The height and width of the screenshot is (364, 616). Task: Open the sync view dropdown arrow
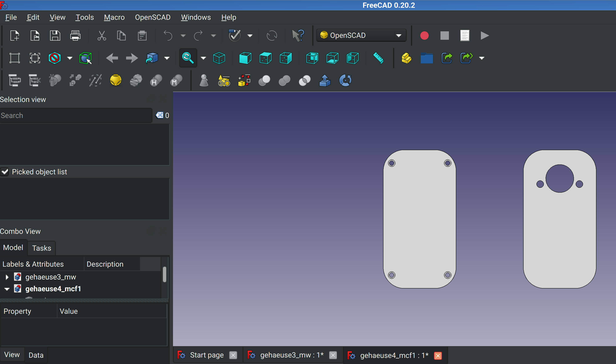[x=203, y=58]
